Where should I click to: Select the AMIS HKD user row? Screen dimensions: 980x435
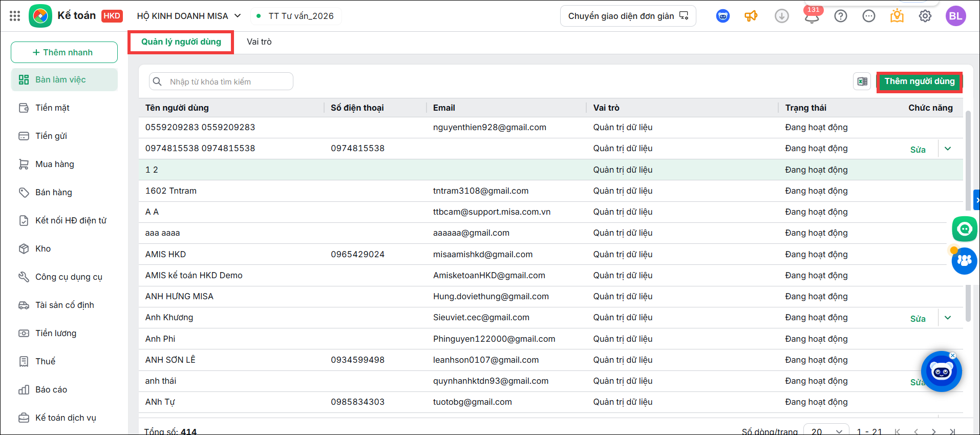tap(550, 254)
